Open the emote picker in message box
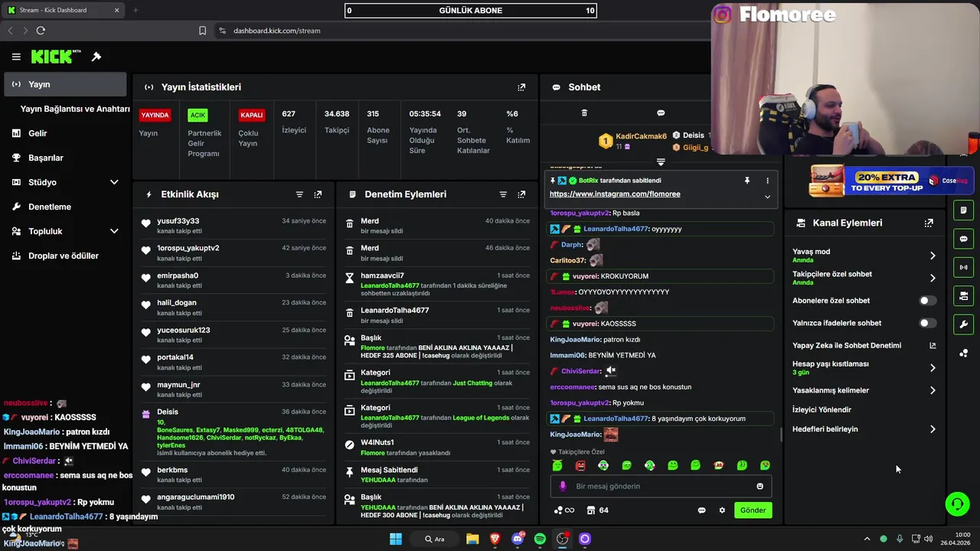 click(x=759, y=486)
